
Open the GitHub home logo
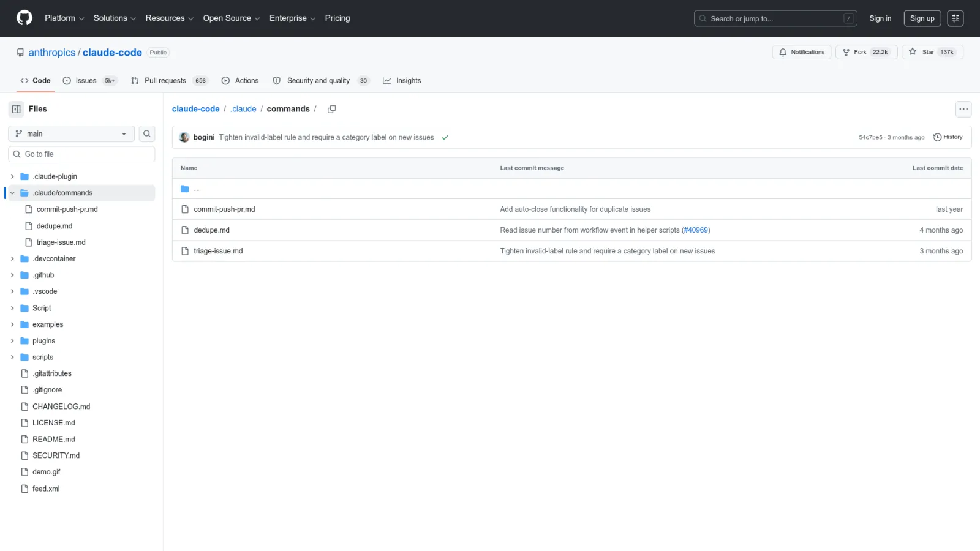[x=24, y=18]
